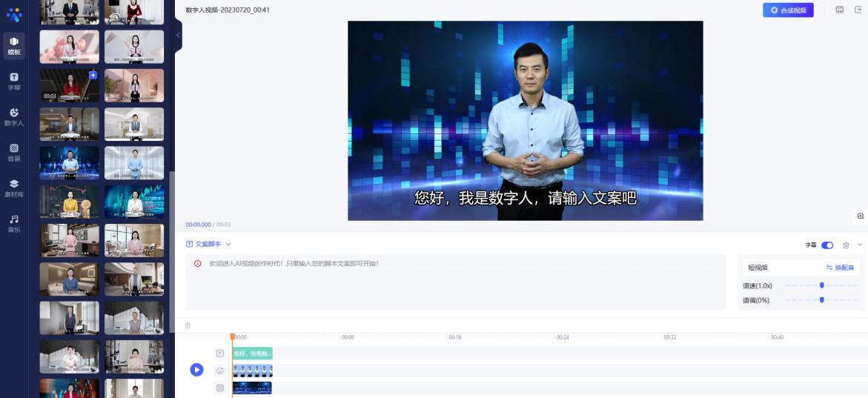The height and width of the screenshot is (398, 868).
Task: Click the 00:40 mark on timeline ruler
Action: pos(778,337)
